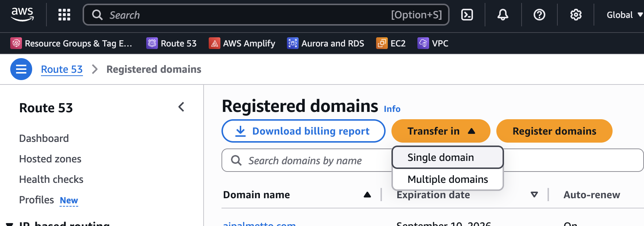The width and height of the screenshot is (644, 226).
Task: Open the AWS Amplify bookmark shortcut
Action: tap(242, 44)
